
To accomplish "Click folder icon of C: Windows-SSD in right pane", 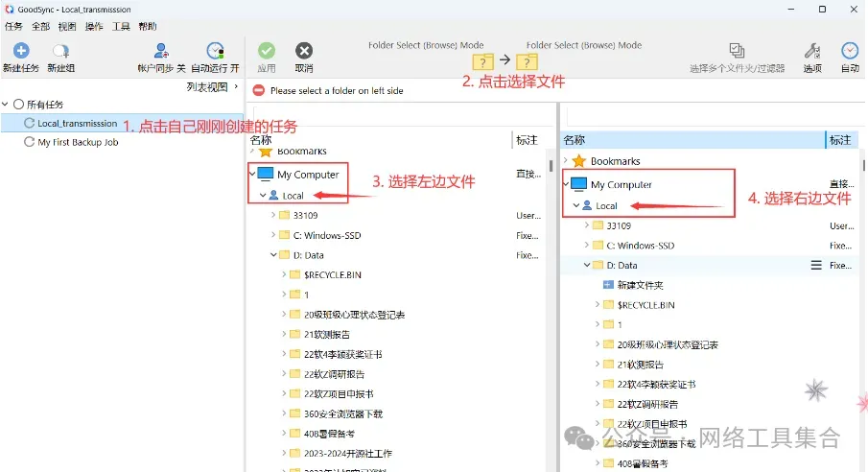I will click(598, 245).
